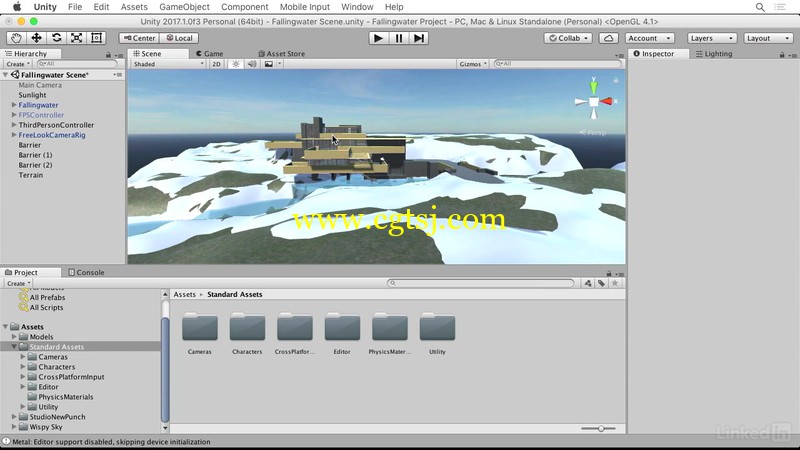The width and height of the screenshot is (800, 450).
Task: Pause the game preview
Action: 398,38
